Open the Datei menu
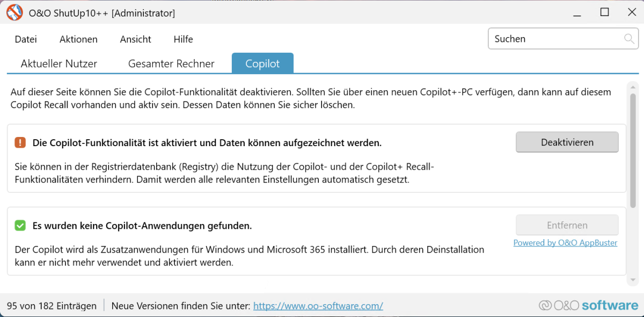This screenshot has width=644, height=317. [x=26, y=39]
